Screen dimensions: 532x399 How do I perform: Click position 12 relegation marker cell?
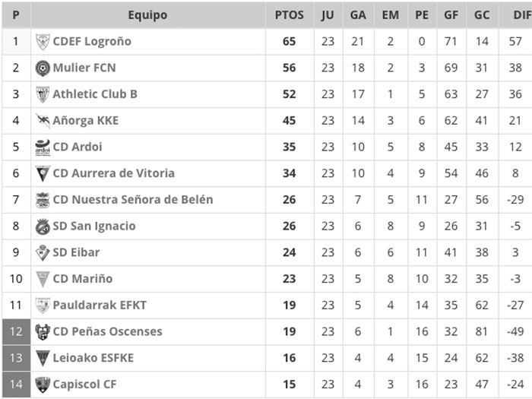pos(16,332)
